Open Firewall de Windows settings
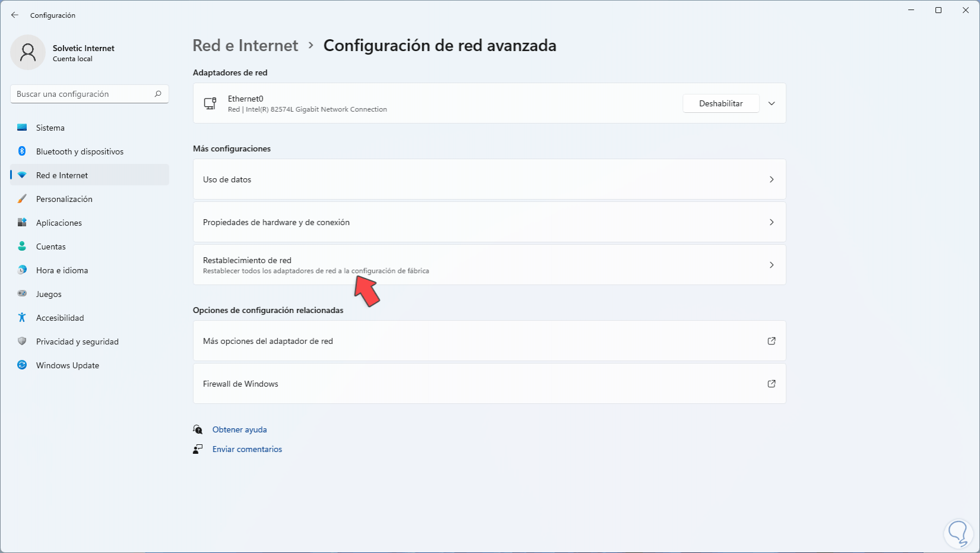The height and width of the screenshot is (553, 980). coord(489,384)
